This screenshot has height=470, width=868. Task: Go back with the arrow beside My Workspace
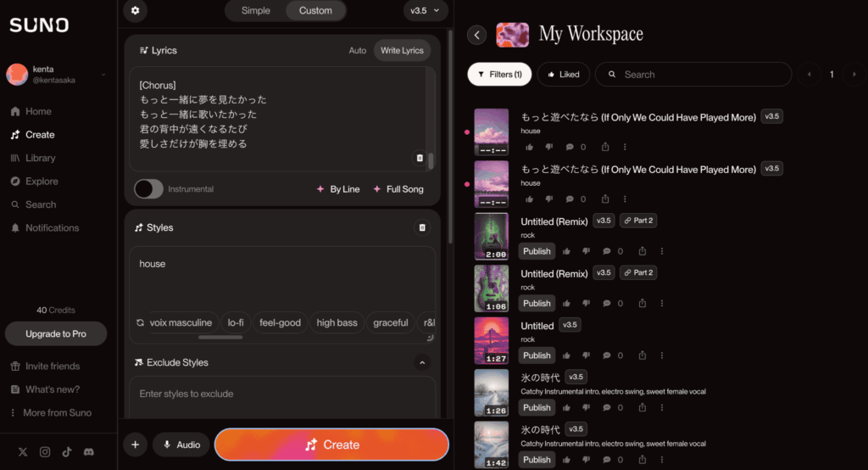(476, 35)
